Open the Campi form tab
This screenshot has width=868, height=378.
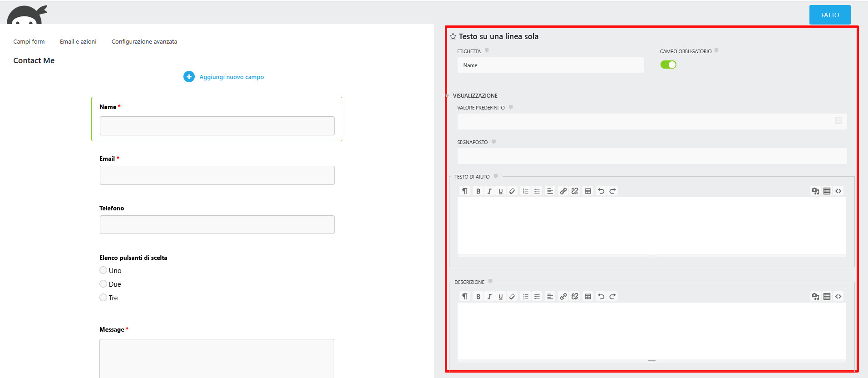click(29, 41)
